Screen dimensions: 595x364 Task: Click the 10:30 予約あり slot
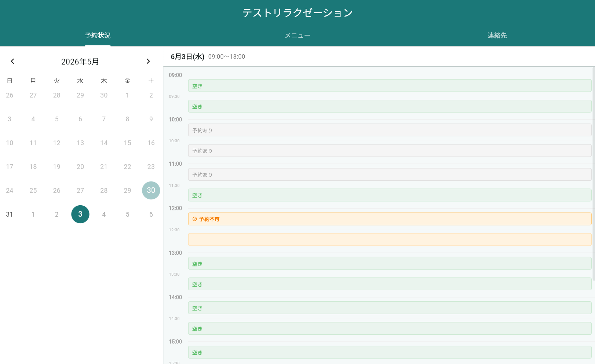pos(390,151)
